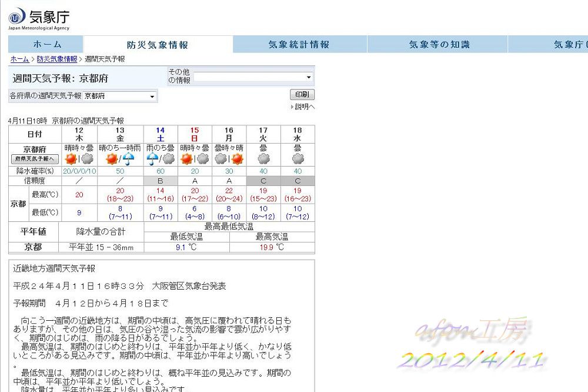Click Thursday 12's sunny-cloudy weather icon
Image resolution: width=588 pixels, height=392 pixels.
(79, 159)
